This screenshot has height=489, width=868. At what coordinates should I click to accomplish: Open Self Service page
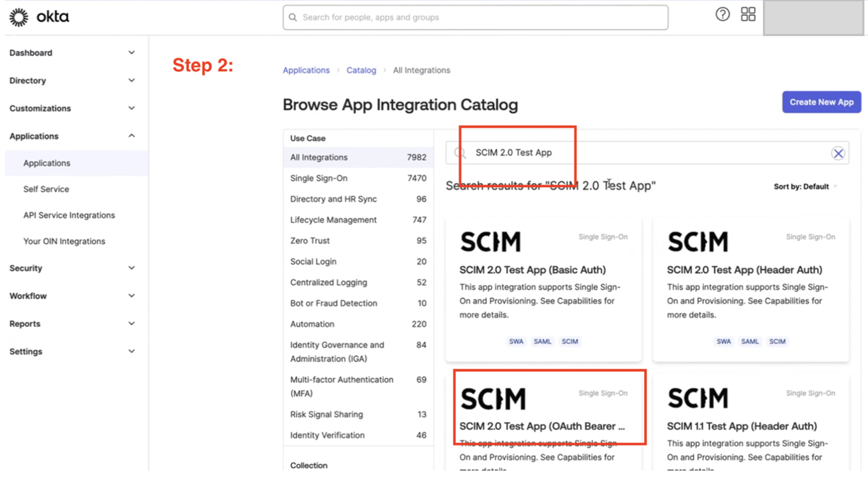click(46, 189)
